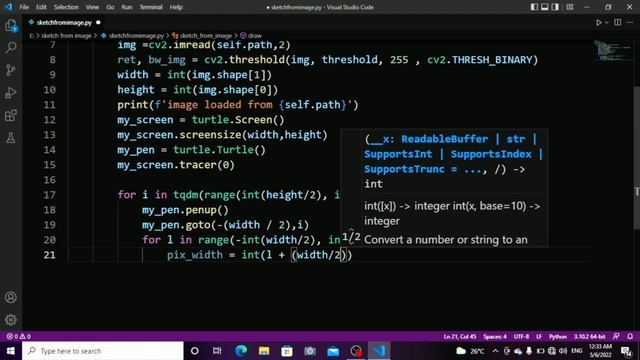The height and width of the screenshot is (360, 640).
Task: Toggle the Secondary Side Bar layout
Action: coord(555,7)
